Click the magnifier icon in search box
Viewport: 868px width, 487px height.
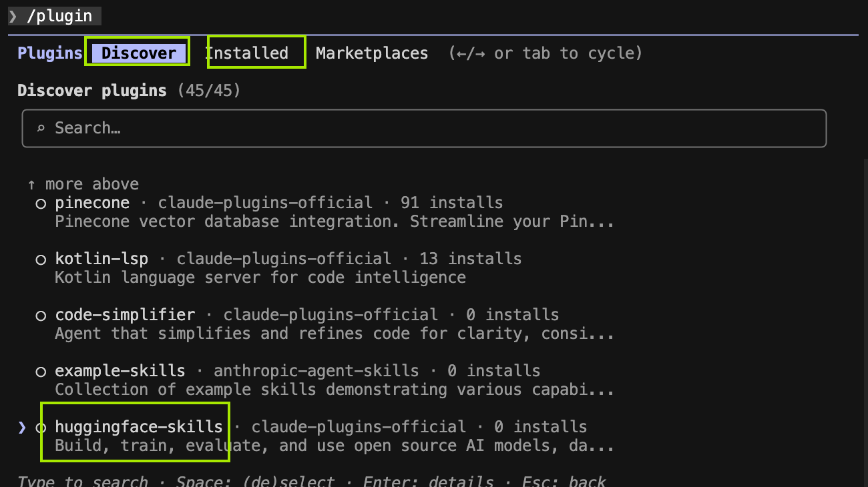coord(41,128)
